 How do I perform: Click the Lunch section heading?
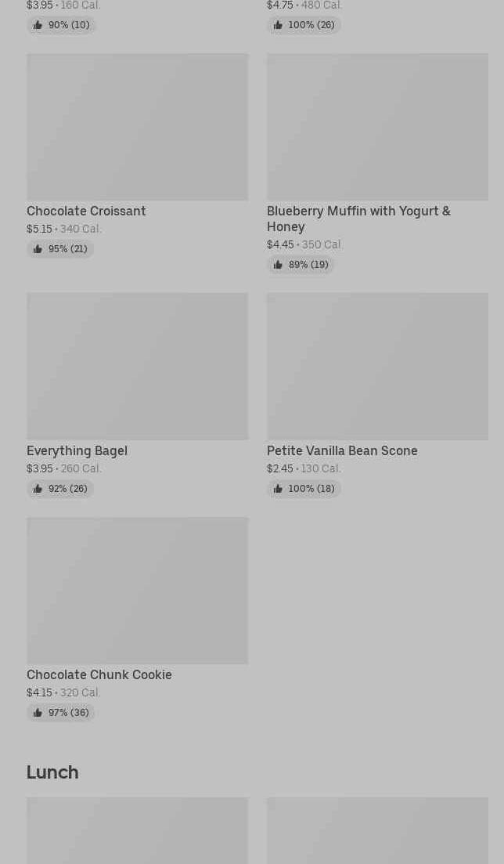(x=52, y=772)
